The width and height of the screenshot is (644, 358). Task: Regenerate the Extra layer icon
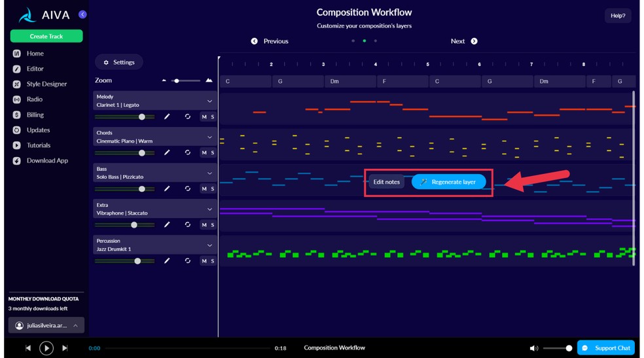[x=188, y=224]
